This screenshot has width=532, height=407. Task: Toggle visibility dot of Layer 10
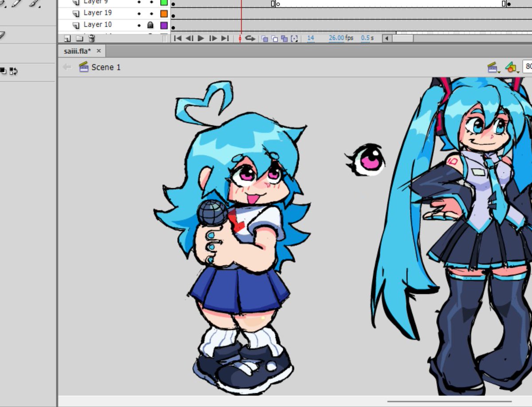pos(139,26)
